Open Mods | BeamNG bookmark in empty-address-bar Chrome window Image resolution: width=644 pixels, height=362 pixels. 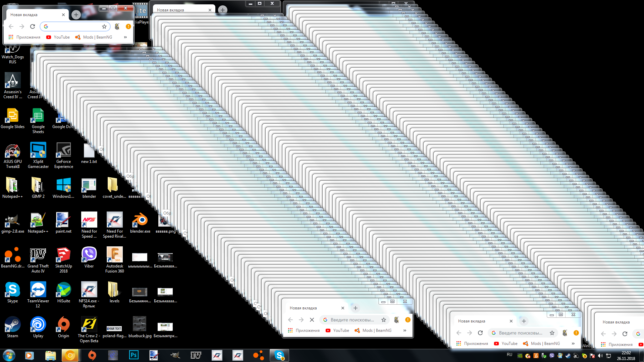[94, 37]
